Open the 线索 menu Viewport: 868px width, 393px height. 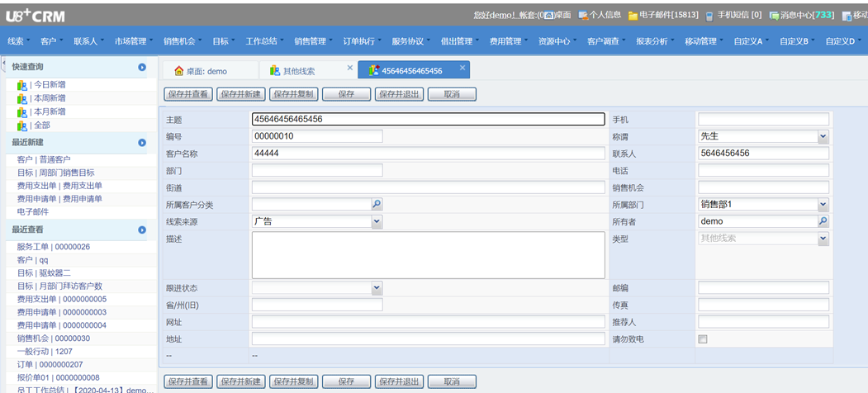19,41
